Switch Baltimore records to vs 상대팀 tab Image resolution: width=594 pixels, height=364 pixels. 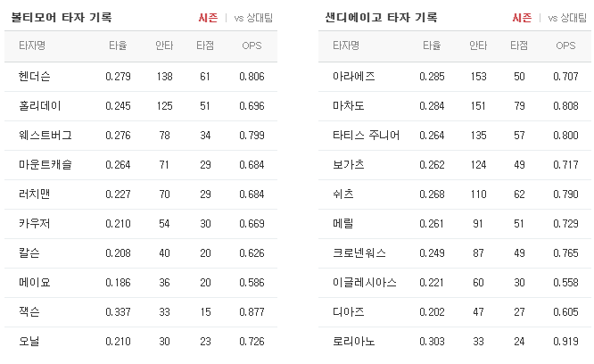tap(253, 18)
